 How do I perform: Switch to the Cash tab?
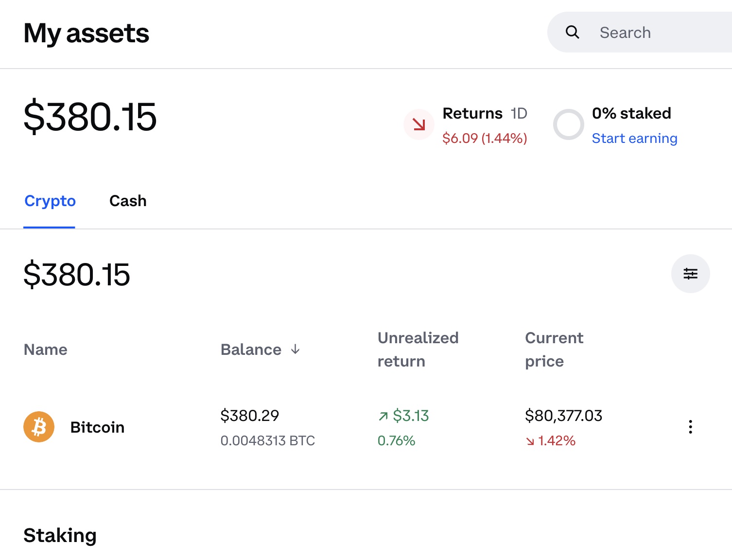[x=128, y=201]
